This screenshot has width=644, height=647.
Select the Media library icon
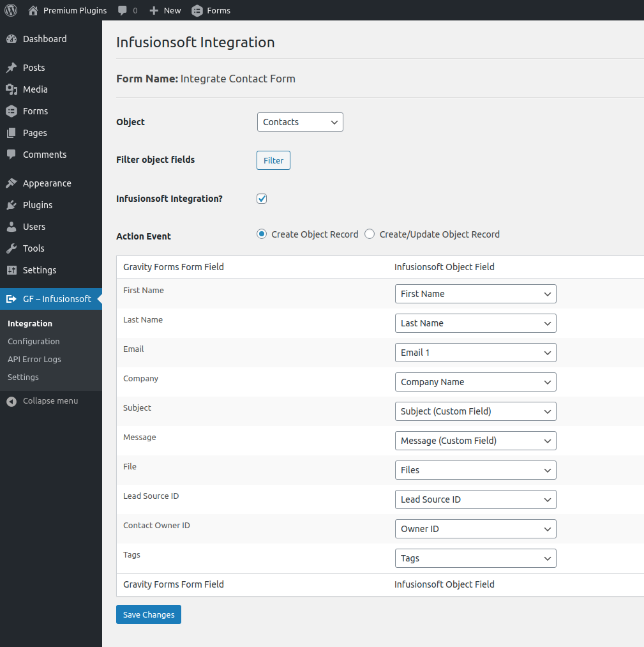(12, 89)
